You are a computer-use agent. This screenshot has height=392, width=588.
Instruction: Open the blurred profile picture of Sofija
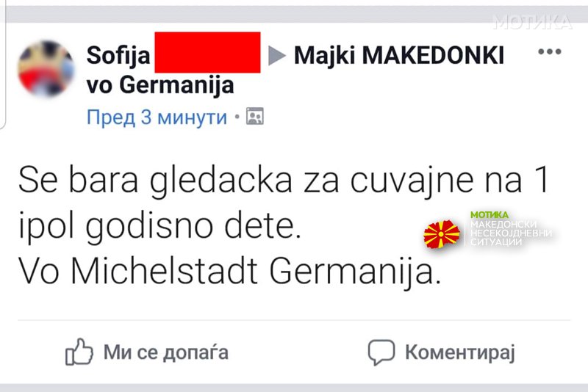click(x=46, y=68)
